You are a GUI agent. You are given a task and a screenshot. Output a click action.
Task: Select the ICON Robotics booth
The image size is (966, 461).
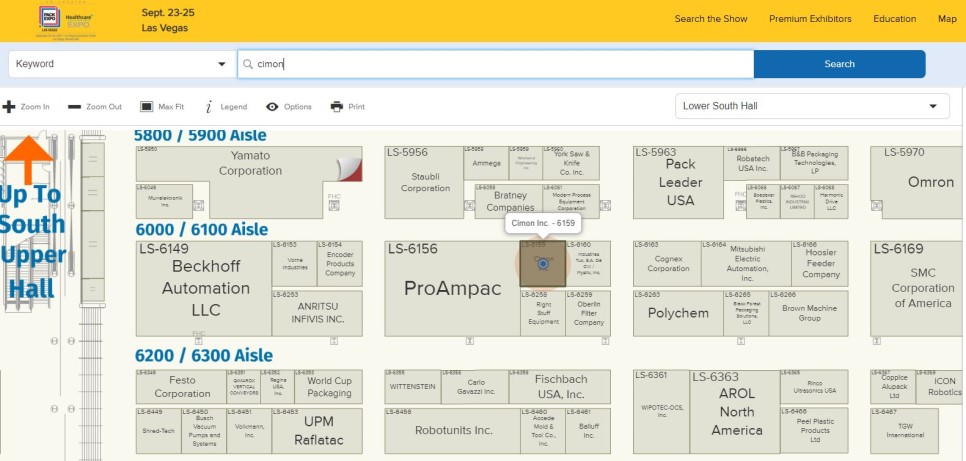[x=940, y=386]
